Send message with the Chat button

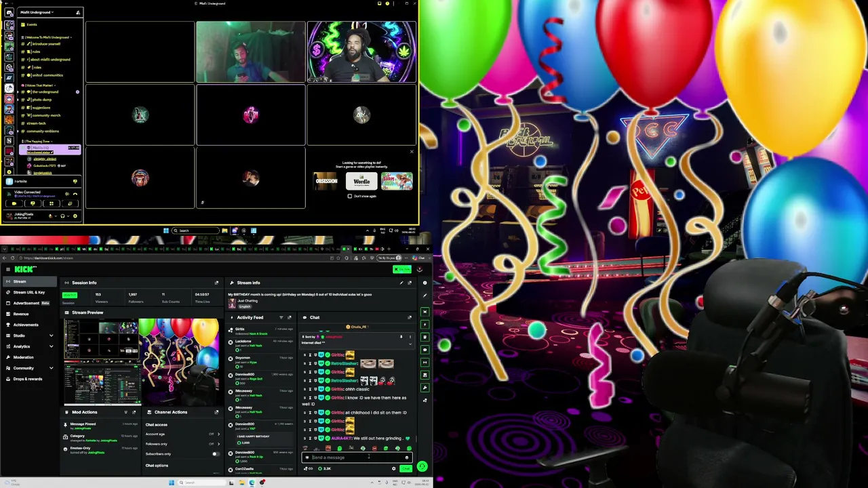tap(406, 468)
